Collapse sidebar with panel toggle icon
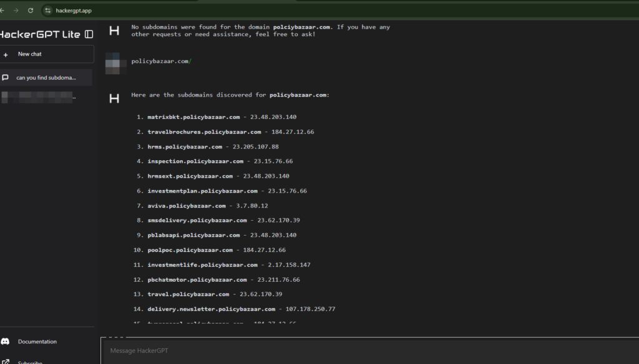Viewport: 639px width, 364px height. click(89, 34)
